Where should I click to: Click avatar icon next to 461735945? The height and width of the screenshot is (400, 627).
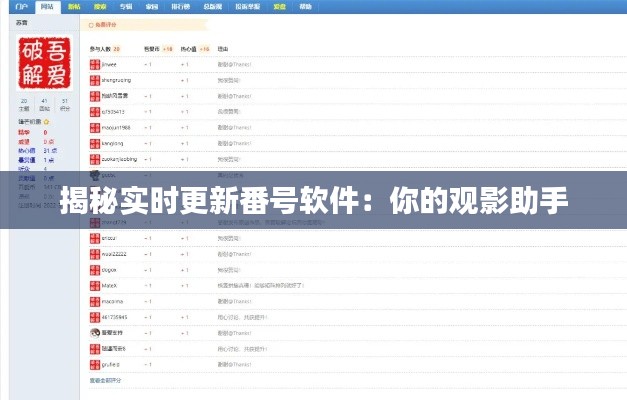click(x=95, y=316)
